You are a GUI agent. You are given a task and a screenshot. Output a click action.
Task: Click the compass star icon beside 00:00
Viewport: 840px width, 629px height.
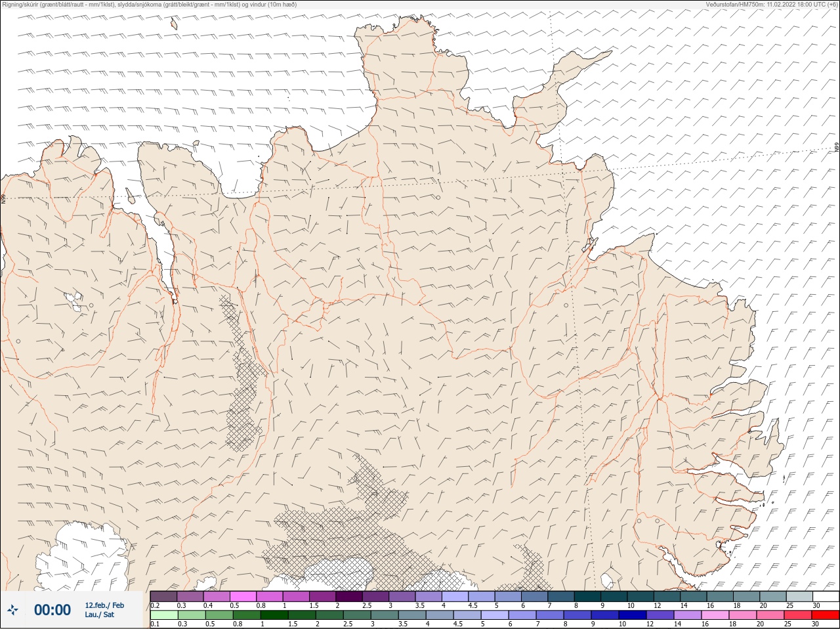coord(12,611)
